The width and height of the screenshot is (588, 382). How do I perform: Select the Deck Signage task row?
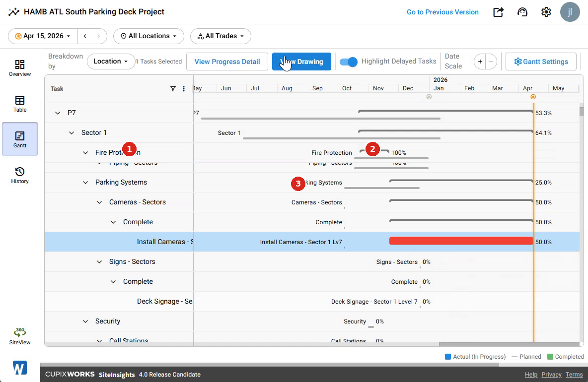312,302
